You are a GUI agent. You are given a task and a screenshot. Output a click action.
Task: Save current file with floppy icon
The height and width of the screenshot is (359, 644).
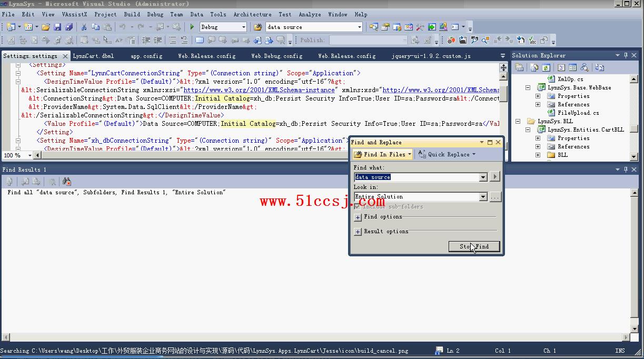(57, 27)
